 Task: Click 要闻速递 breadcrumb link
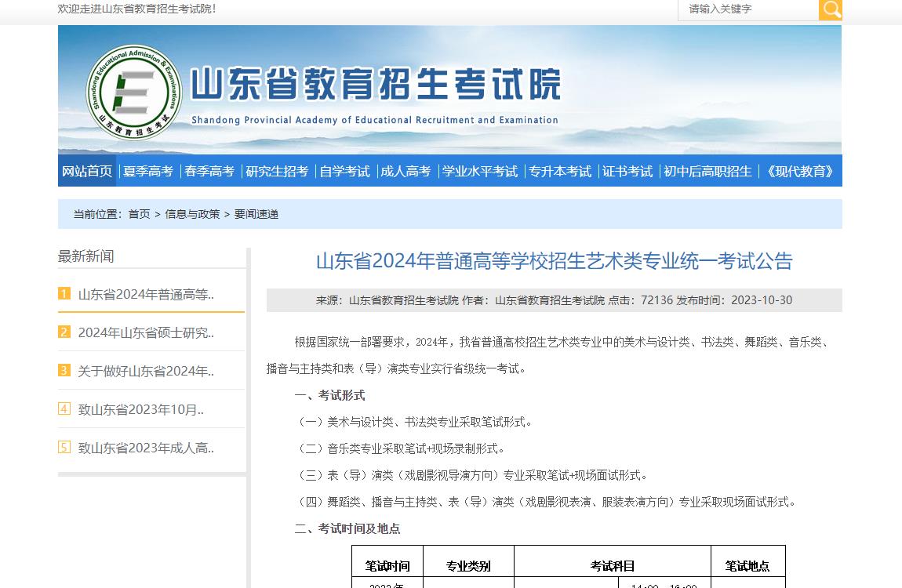pos(256,214)
